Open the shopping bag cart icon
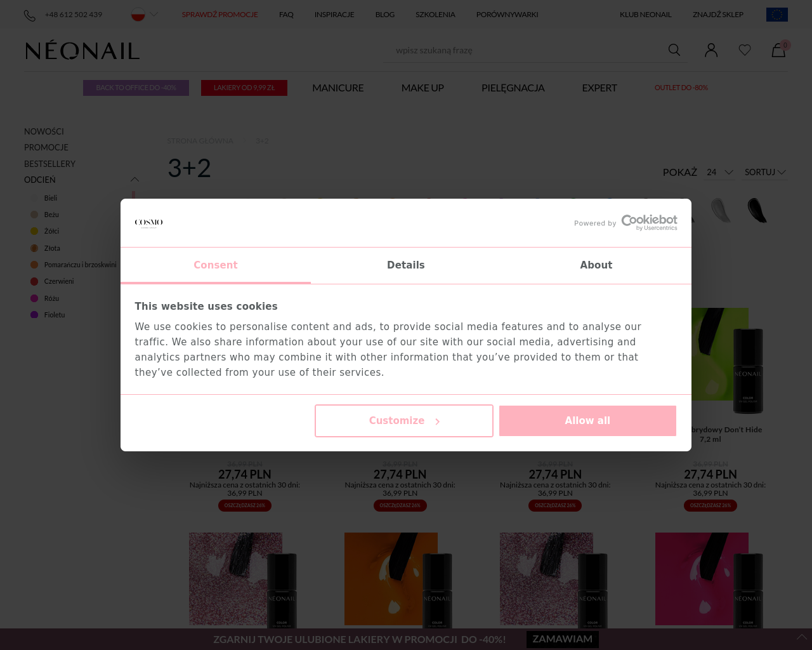The image size is (812, 650). click(x=778, y=50)
